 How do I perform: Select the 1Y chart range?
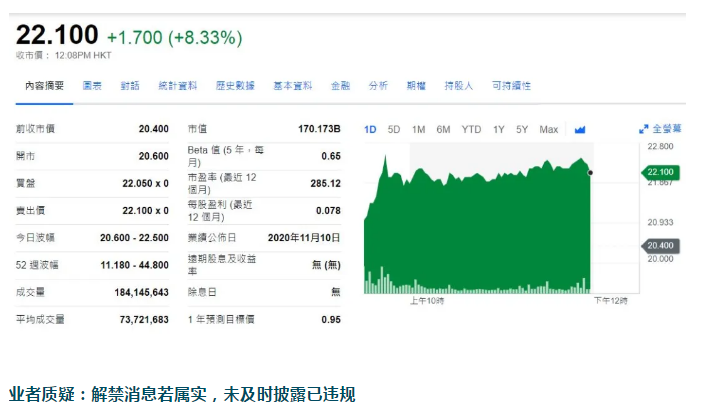click(498, 130)
